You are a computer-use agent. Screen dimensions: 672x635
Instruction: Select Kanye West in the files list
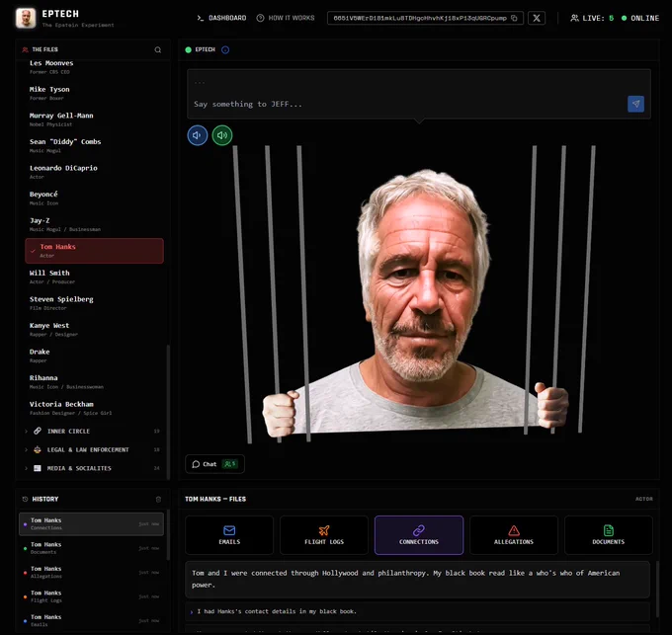point(94,329)
